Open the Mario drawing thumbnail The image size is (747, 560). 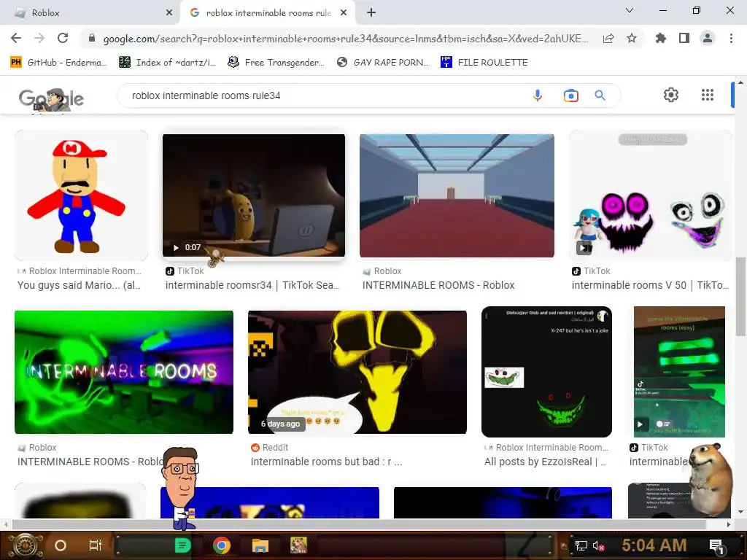(x=81, y=195)
